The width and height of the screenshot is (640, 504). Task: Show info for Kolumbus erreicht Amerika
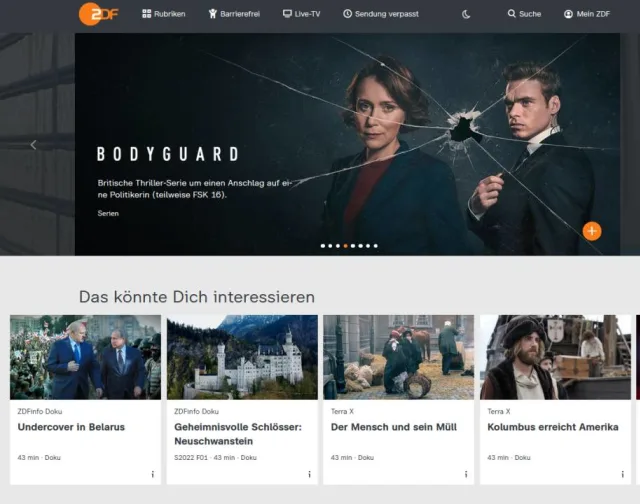(622, 474)
